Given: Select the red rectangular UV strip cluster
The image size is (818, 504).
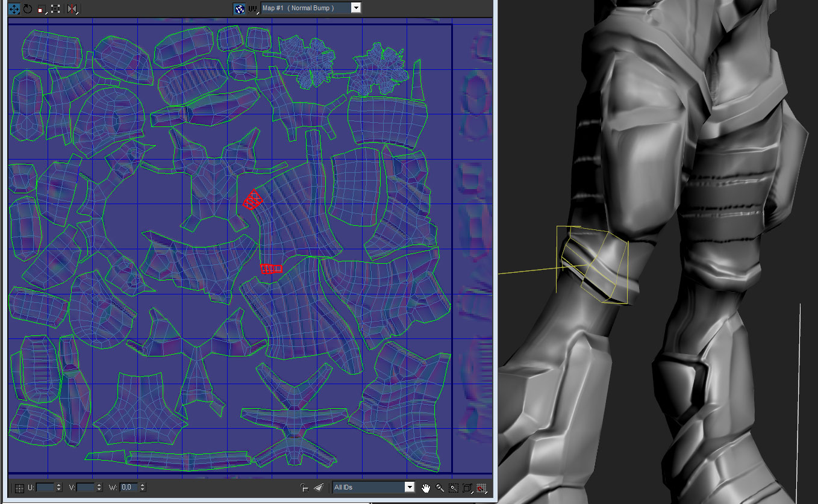Looking at the screenshot, I should coord(272,269).
